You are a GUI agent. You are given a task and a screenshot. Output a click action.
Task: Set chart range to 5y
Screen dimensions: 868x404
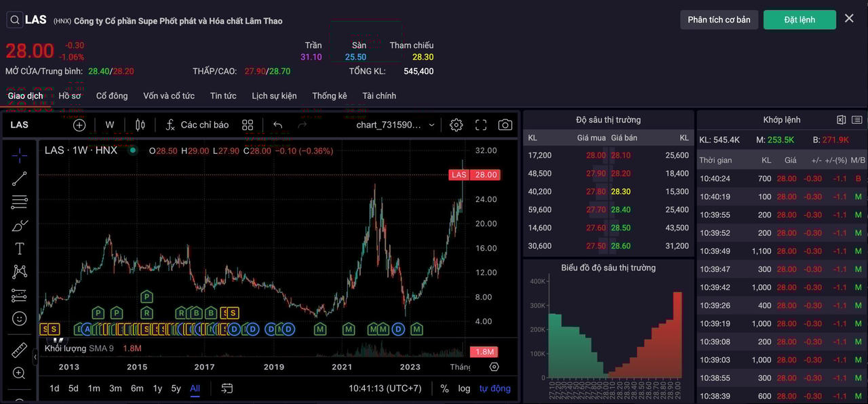(176, 388)
